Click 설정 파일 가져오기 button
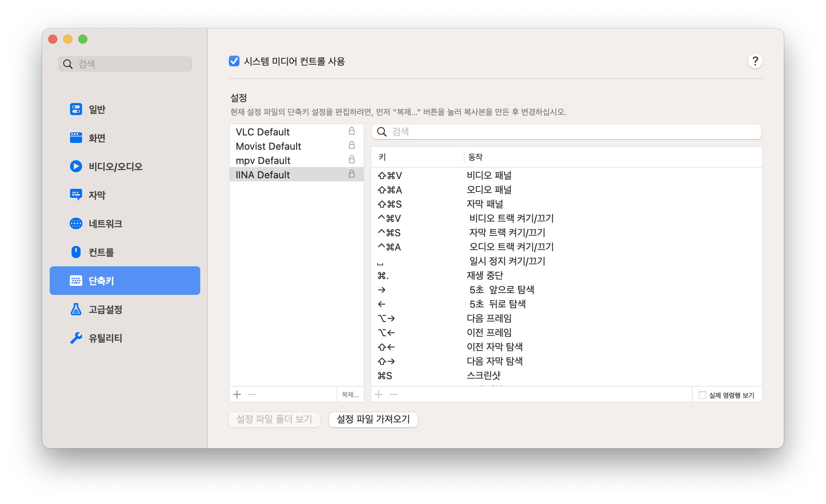 pos(373,419)
